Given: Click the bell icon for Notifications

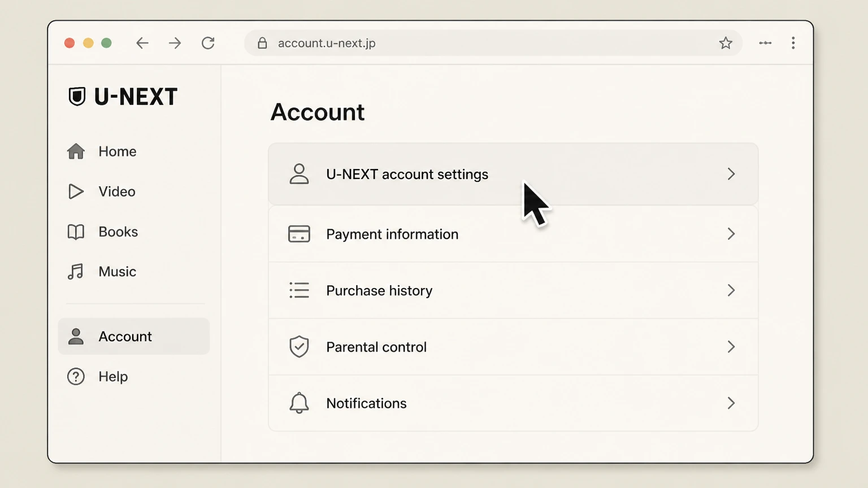Looking at the screenshot, I should [x=299, y=403].
